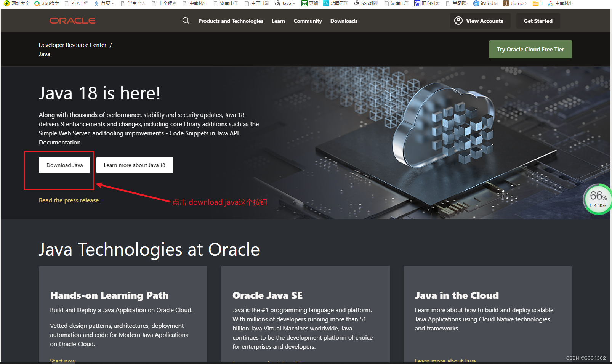Open the 中国计算 bookmark
The image size is (612, 364).
[256, 3]
